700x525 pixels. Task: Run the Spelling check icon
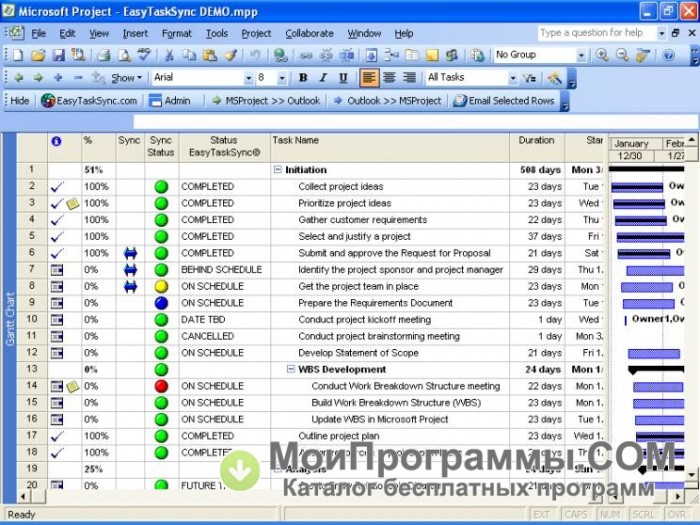pos(144,54)
